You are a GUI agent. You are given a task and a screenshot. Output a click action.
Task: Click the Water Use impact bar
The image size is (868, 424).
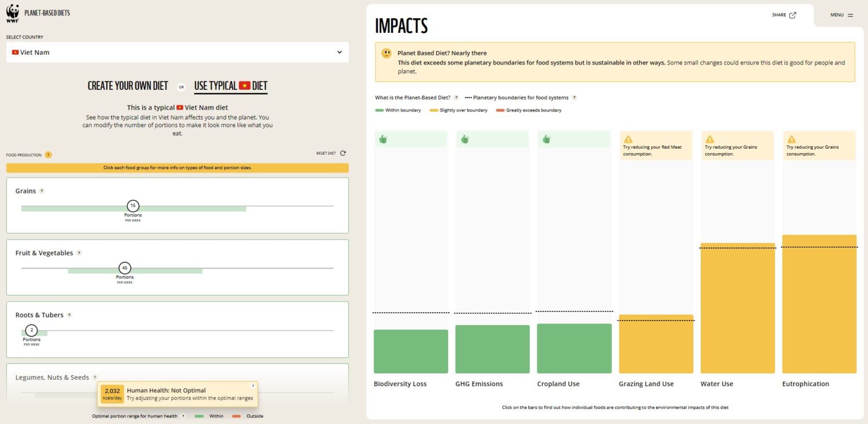pyautogui.click(x=737, y=308)
